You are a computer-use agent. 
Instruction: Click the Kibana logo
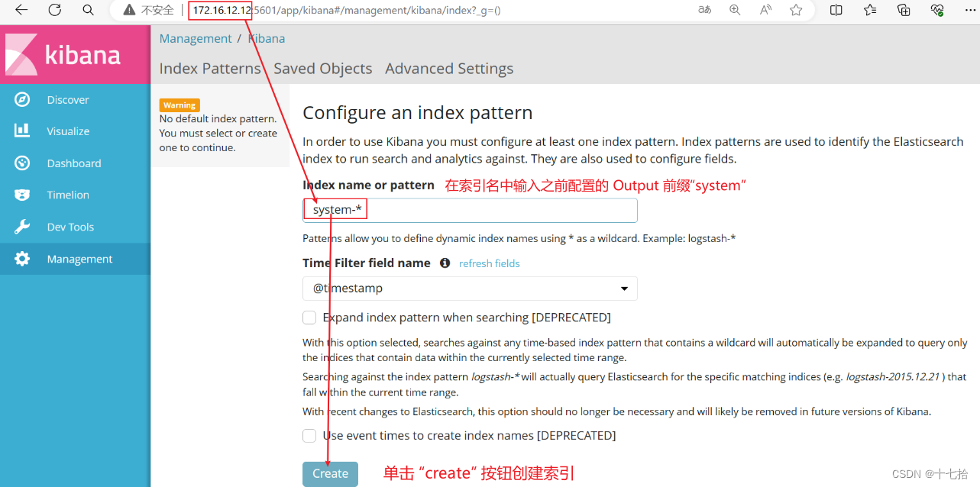coord(75,53)
